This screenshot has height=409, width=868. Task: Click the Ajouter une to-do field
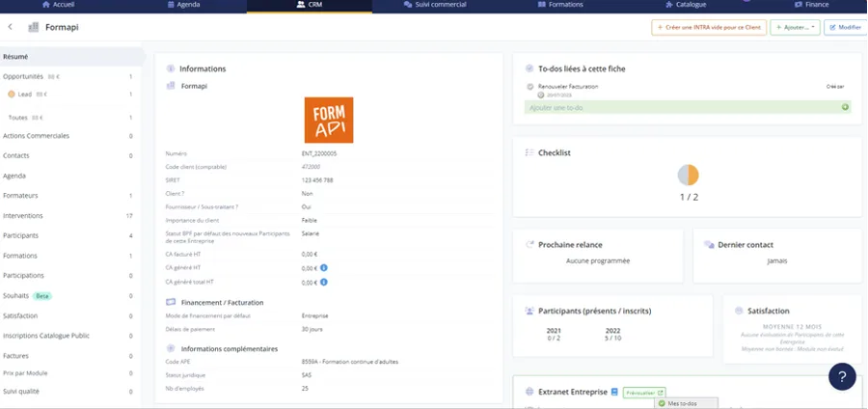(x=688, y=107)
